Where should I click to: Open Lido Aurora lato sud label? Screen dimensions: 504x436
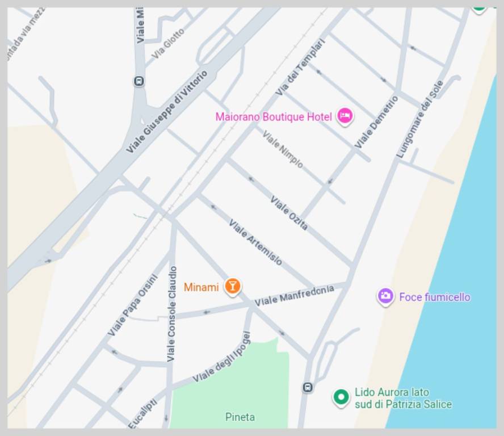[403, 398]
